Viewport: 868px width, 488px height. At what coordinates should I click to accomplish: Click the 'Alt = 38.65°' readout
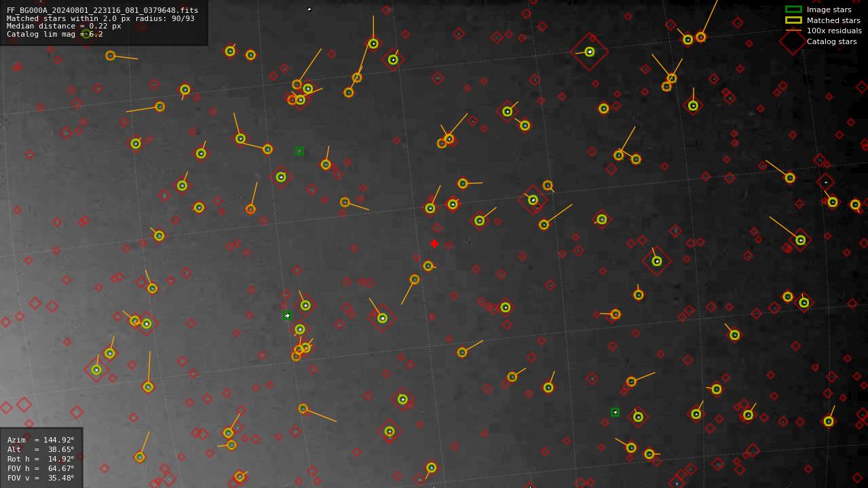(x=41, y=449)
